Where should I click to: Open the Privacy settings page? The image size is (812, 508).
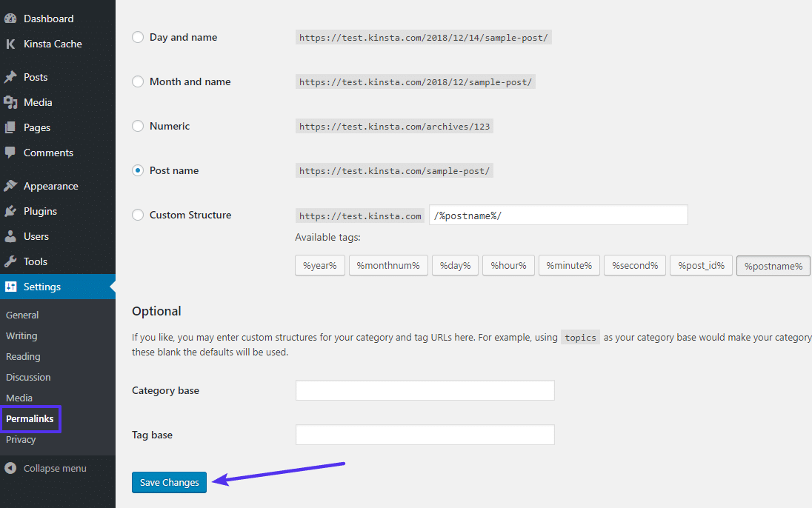(x=19, y=439)
